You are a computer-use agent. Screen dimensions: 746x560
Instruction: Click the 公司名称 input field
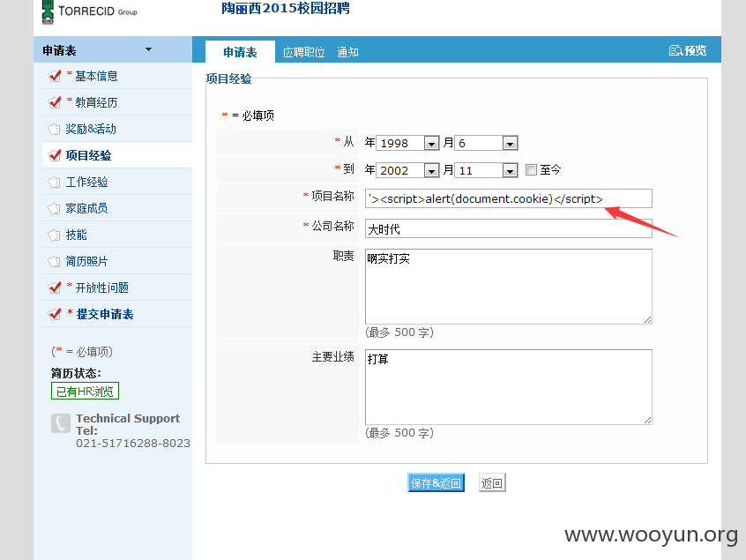click(x=509, y=229)
